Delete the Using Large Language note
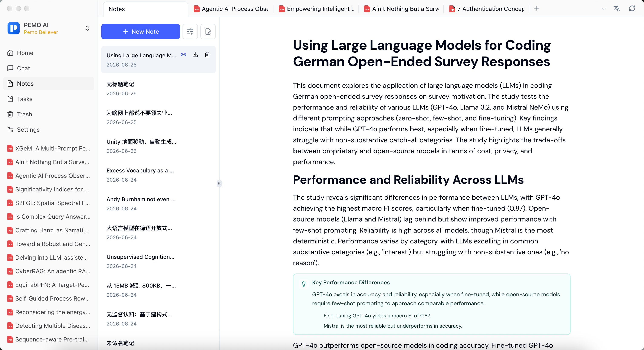 (207, 55)
